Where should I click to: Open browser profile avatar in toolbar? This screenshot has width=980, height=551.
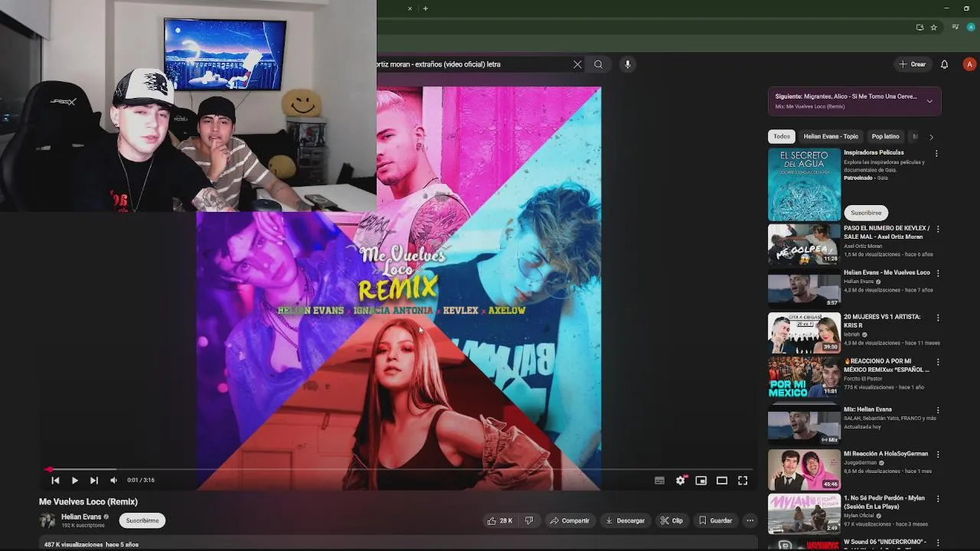click(971, 27)
